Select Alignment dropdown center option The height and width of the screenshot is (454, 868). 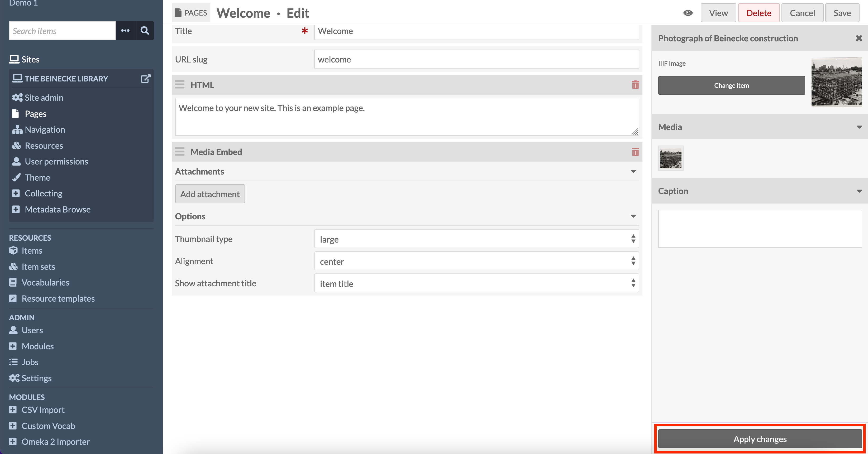coord(477,261)
